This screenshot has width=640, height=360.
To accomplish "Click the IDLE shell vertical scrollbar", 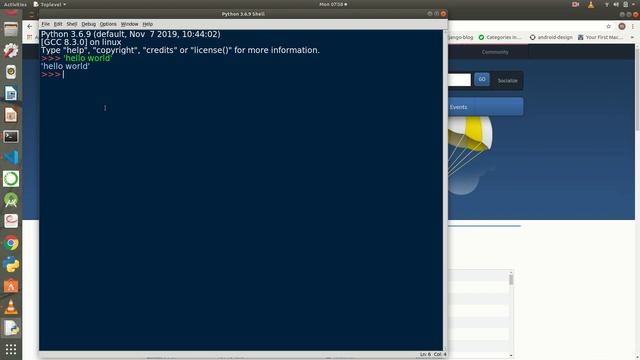I will click(445, 189).
